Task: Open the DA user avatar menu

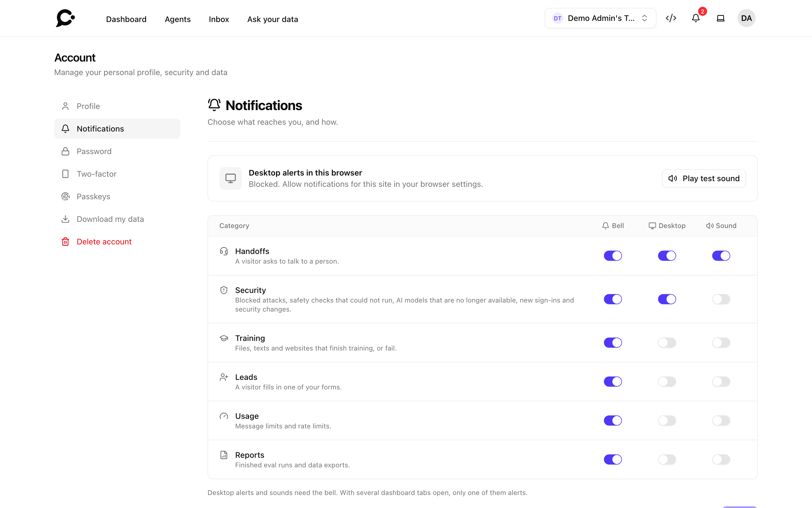Action: (x=746, y=18)
